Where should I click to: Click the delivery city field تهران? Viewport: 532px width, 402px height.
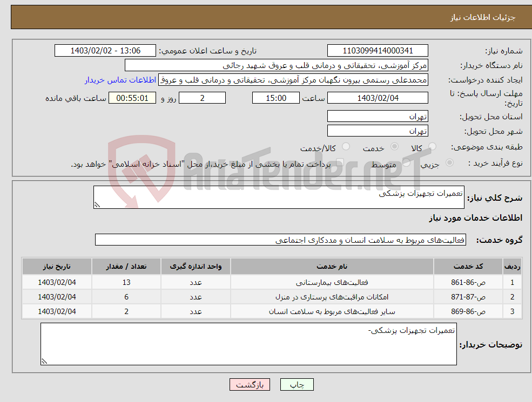pyautogui.click(x=378, y=131)
